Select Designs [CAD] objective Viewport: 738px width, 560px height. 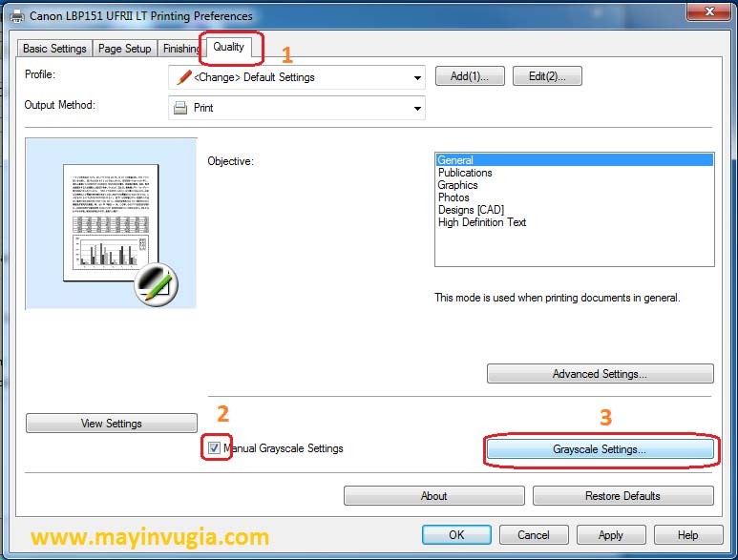coord(574,210)
